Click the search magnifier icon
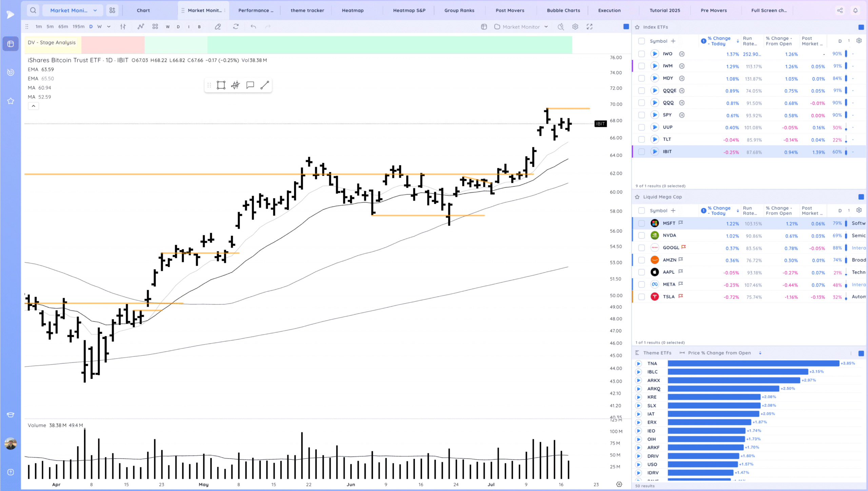 click(33, 10)
